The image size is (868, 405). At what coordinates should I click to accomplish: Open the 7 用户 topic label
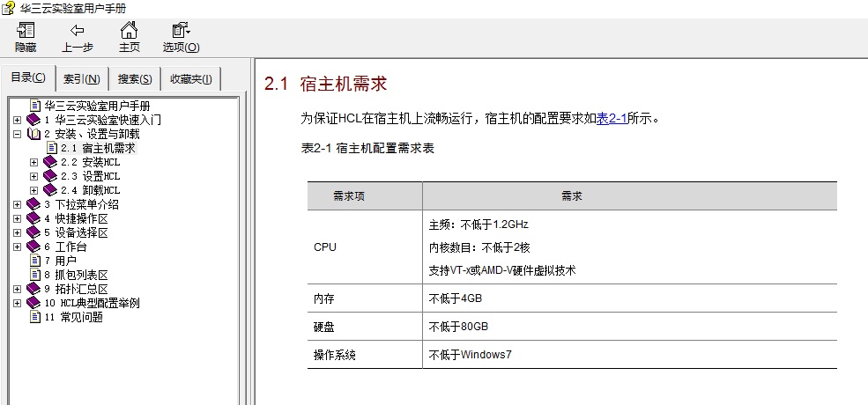pos(60,261)
